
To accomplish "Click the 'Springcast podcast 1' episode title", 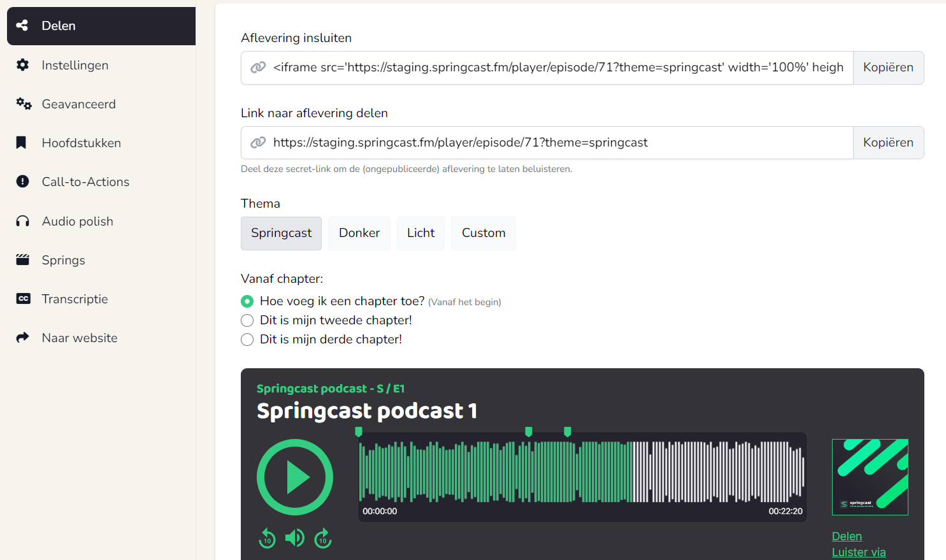I will click(x=367, y=411).
